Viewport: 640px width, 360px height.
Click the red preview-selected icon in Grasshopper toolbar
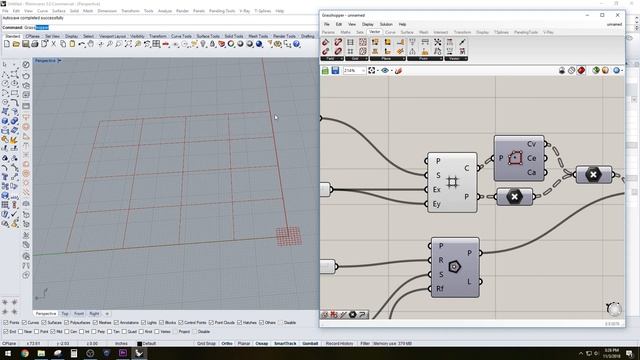(581, 71)
